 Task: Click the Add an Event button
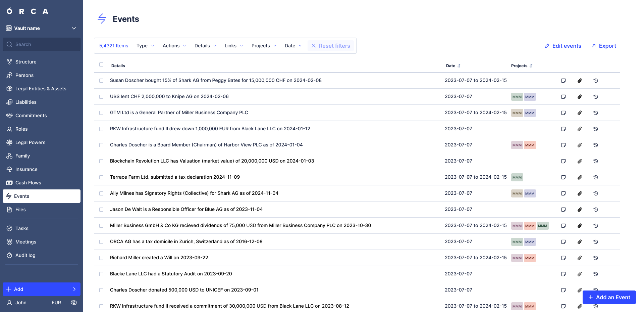coord(609,297)
